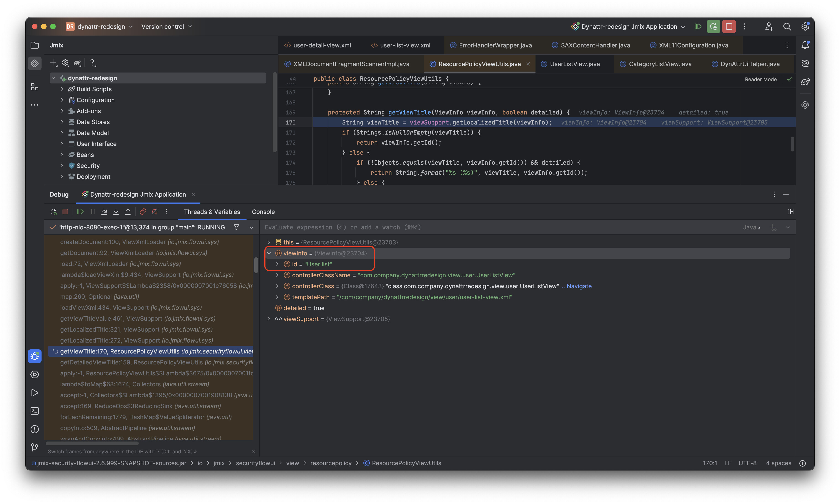Navigate to controllerClass via Navigate link
Viewport: 840px width, 504px height.
579,286
